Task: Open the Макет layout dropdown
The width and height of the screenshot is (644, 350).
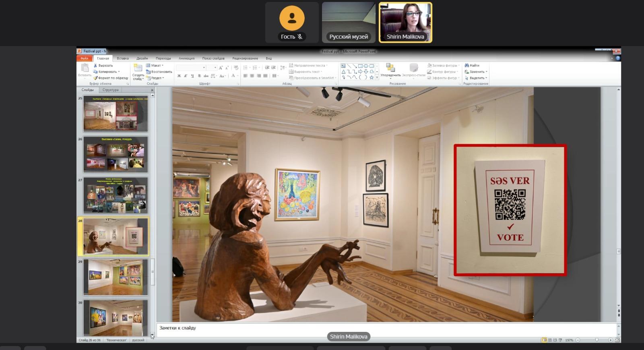Action: pyautogui.click(x=155, y=65)
